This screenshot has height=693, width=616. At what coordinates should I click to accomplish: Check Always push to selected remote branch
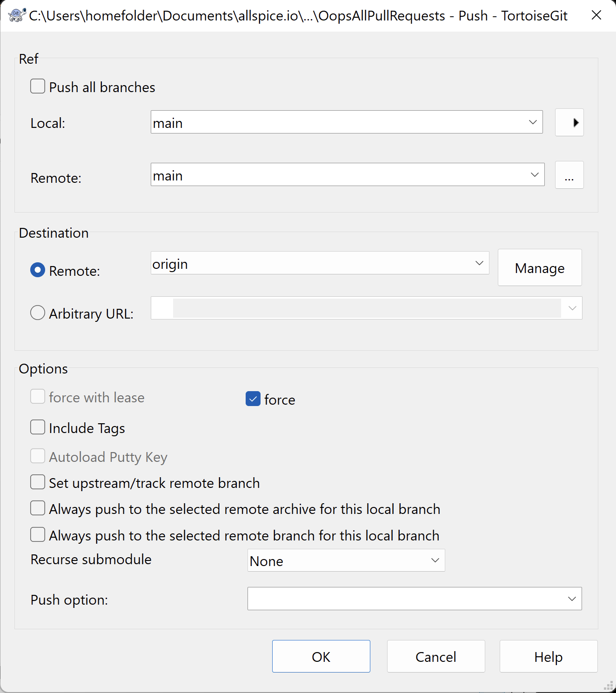pyautogui.click(x=38, y=534)
